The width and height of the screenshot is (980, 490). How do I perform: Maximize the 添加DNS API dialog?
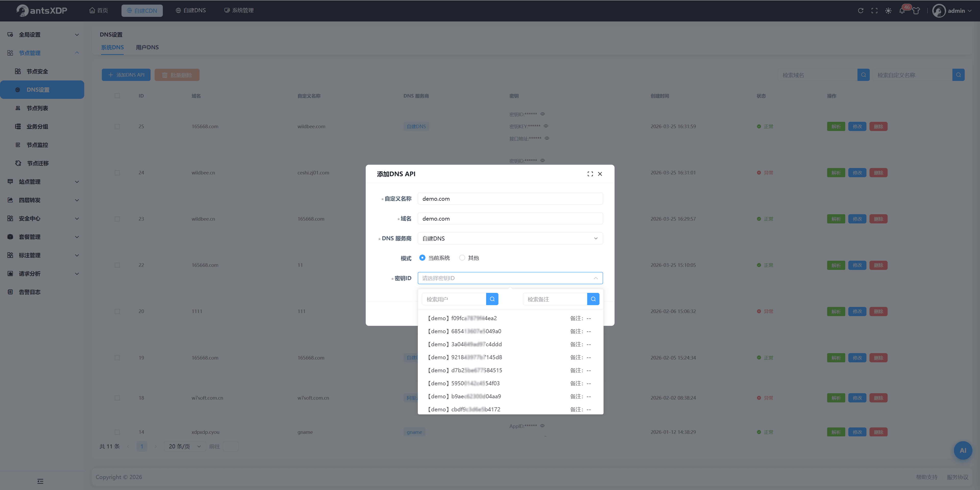[x=590, y=174]
